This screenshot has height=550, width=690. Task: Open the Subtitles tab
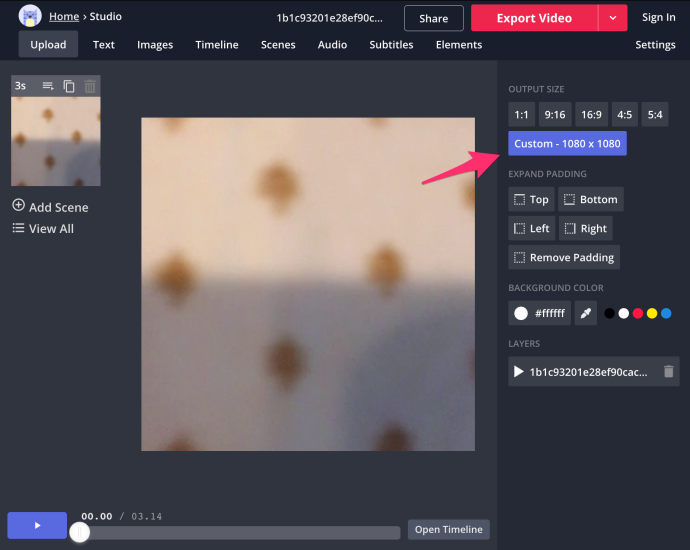391,44
